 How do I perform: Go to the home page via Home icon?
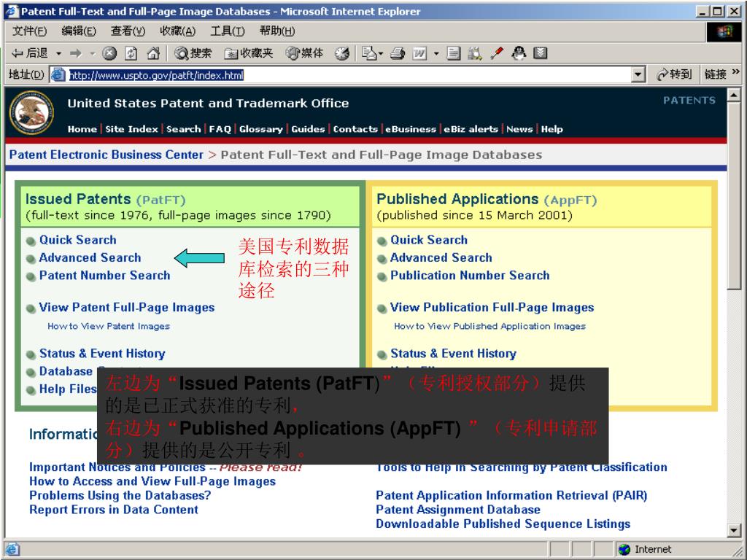pos(153,52)
